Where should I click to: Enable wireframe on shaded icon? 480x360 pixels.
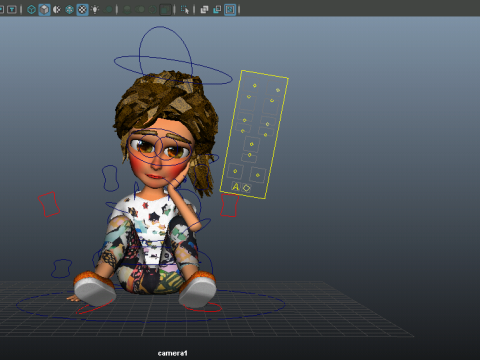pos(69,9)
